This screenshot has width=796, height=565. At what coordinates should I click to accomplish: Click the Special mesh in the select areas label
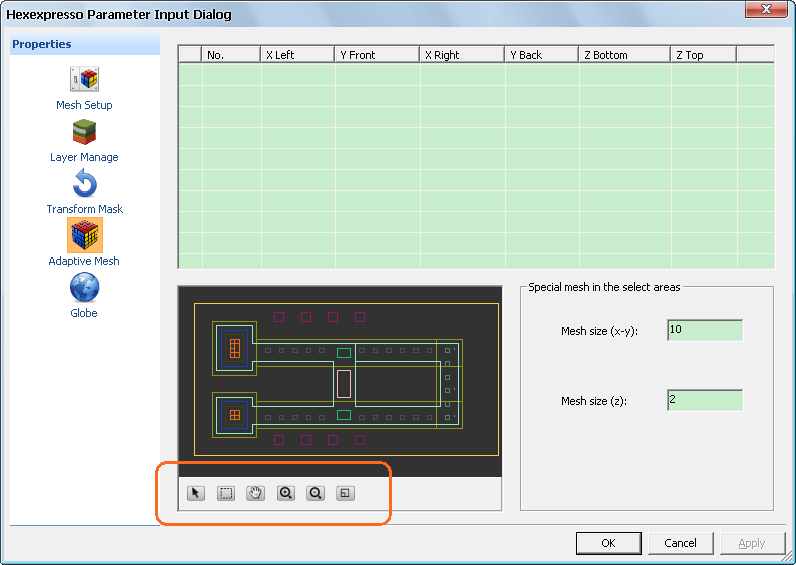click(604, 287)
